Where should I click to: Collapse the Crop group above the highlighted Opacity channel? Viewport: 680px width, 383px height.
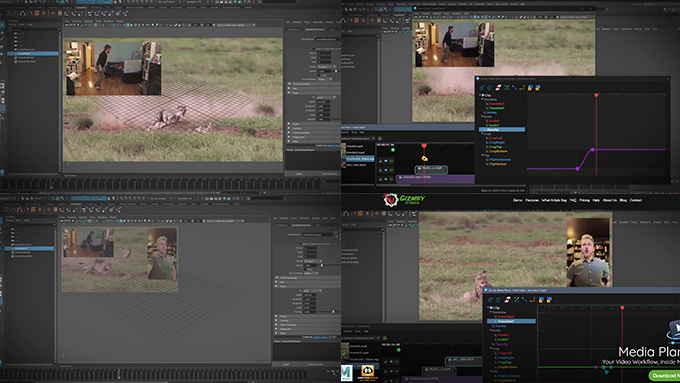pyautogui.click(x=482, y=134)
